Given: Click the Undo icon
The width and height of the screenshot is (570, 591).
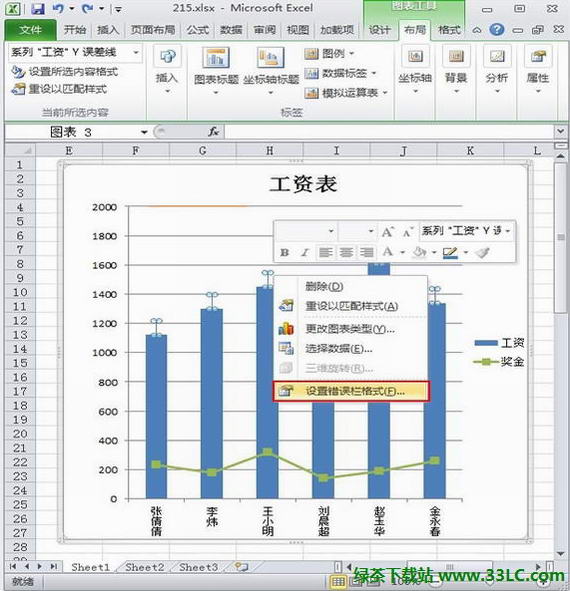Looking at the screenshot, I should (x=58, y=8).
